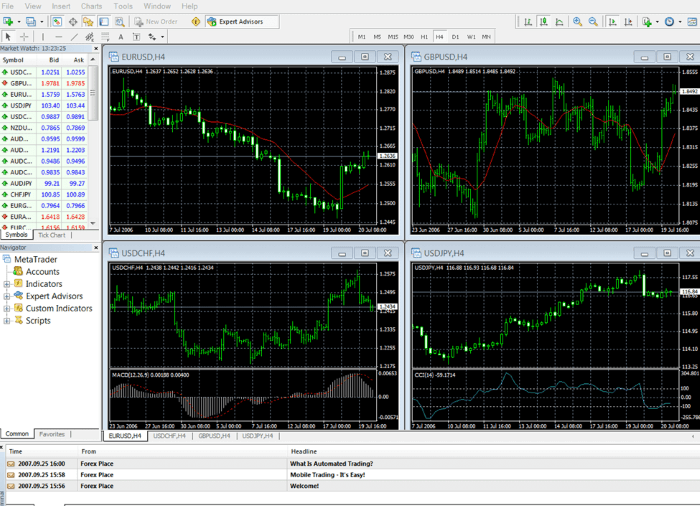The image size is (700, 506).
Task: Open the 'What Is Automated Trading?' headline
Action: point(331,464)
